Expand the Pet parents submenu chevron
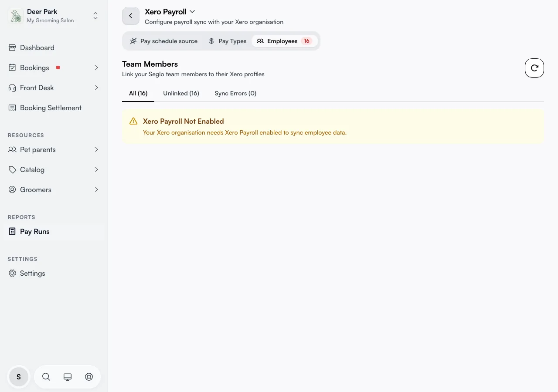Image resolution: width=558 pixels, height=392 pixels. coord(96,149)
